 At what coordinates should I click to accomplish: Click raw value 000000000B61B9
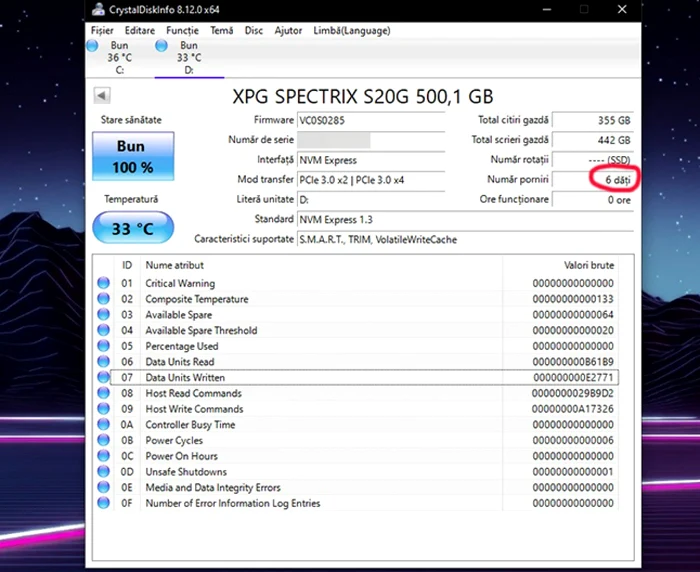pyautogui.click(x=573, y=362)
